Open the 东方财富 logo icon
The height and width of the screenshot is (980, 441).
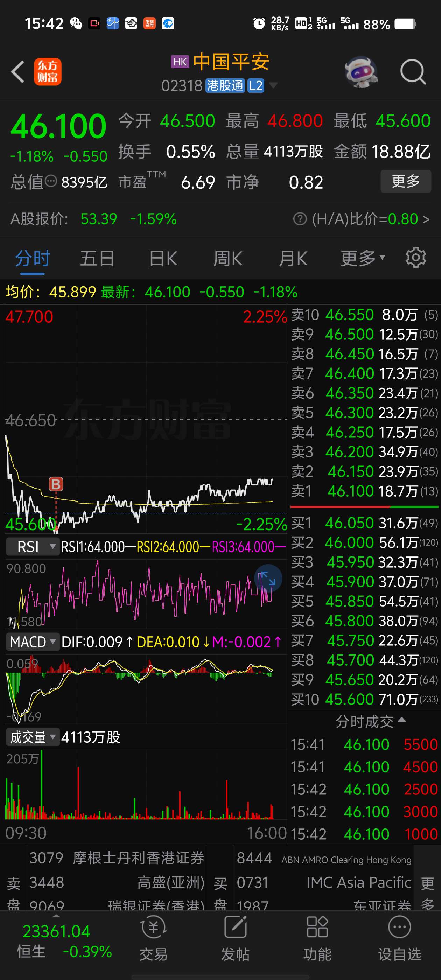click(48, 71)
